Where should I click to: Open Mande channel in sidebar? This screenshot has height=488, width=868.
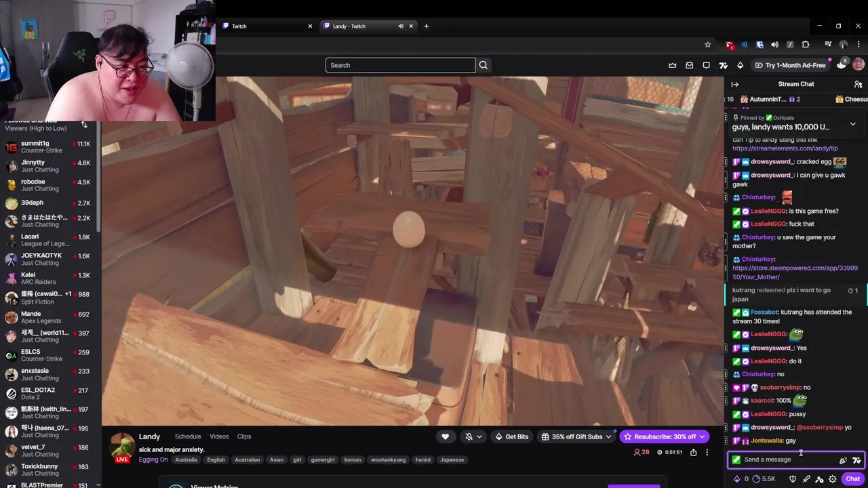point(47,317)
